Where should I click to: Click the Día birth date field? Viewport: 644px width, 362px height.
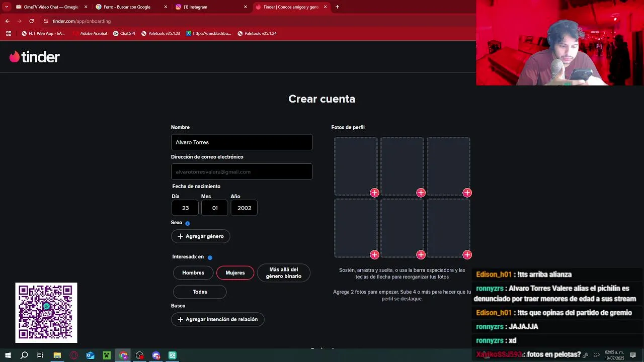(x=185, y=208)
